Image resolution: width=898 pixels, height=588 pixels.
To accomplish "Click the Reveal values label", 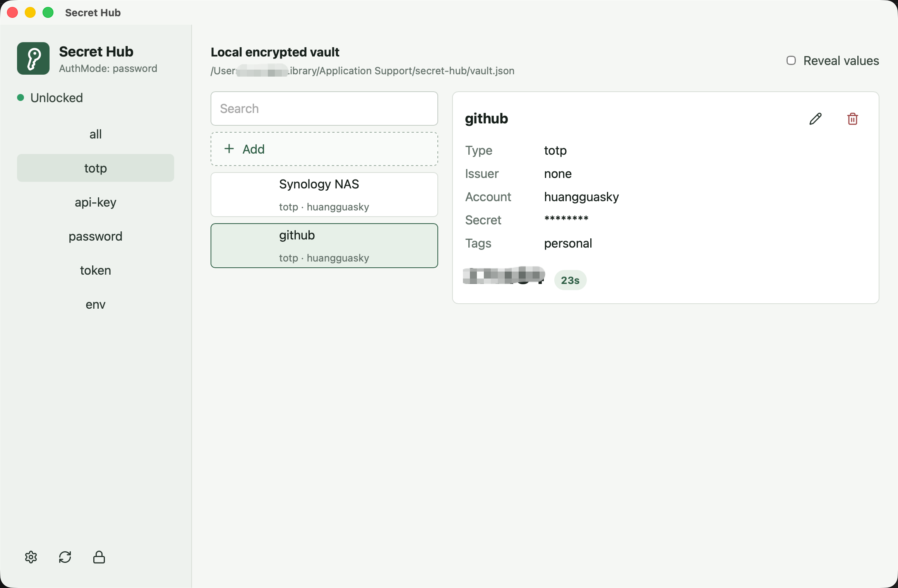I will click(x=841, y=60).
